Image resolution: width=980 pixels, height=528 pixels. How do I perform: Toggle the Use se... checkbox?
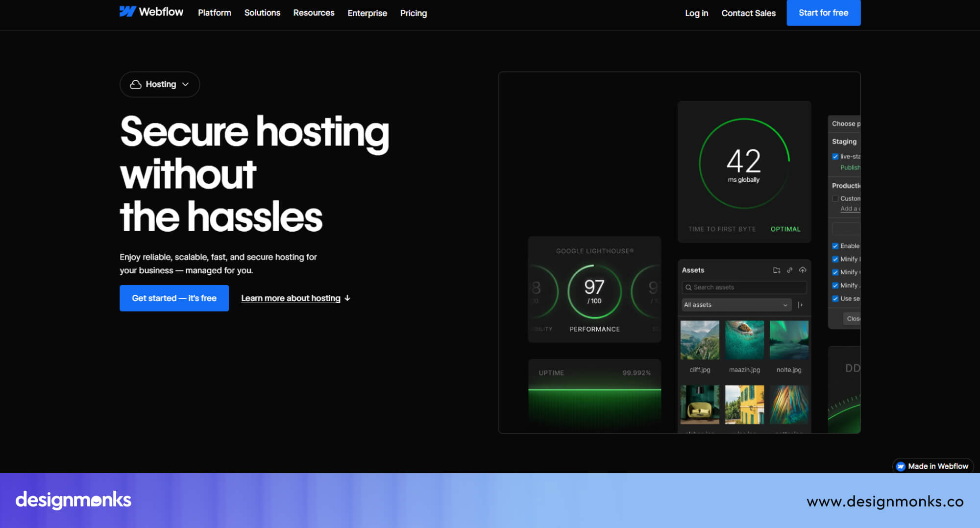tap(835, 299)
